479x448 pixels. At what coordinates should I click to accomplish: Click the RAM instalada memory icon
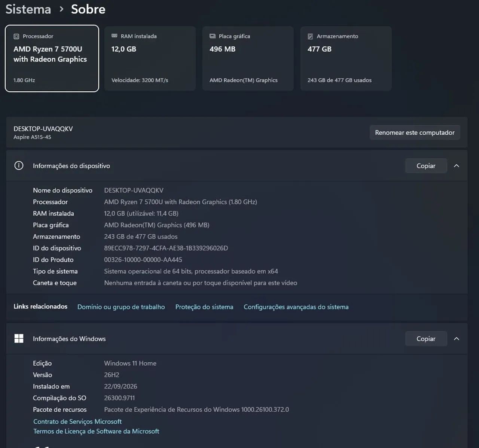(115, 36)
